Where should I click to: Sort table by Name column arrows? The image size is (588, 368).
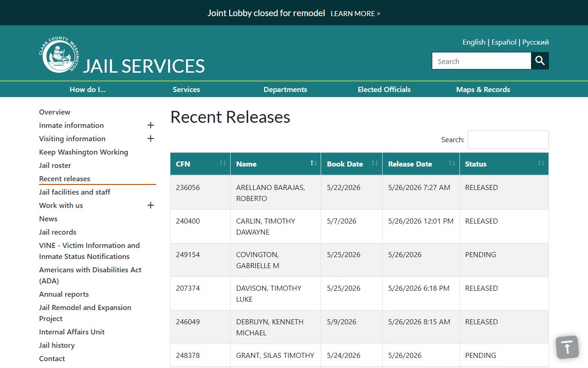click(x=313, y=164)
